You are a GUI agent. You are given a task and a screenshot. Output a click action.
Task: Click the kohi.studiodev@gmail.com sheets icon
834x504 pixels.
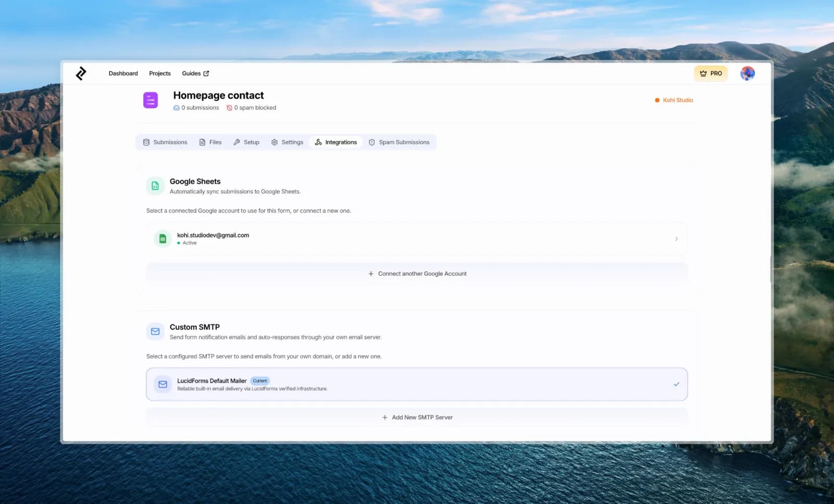coord(163,239)
